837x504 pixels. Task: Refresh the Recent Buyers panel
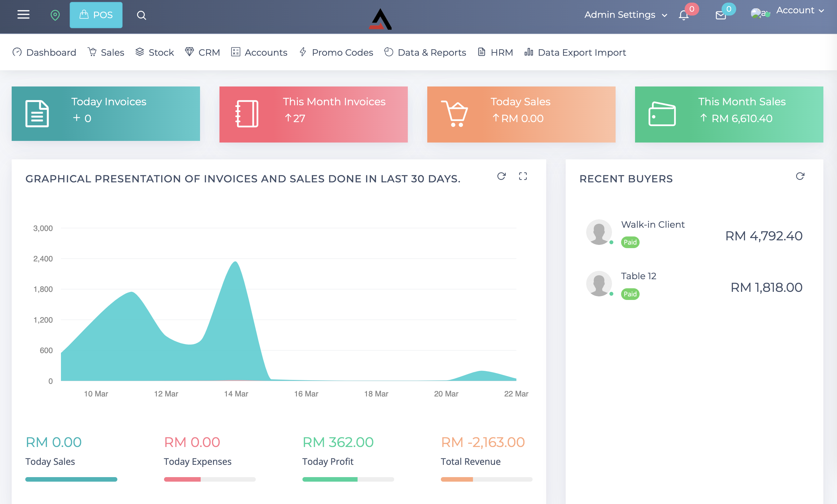point(800,176)
